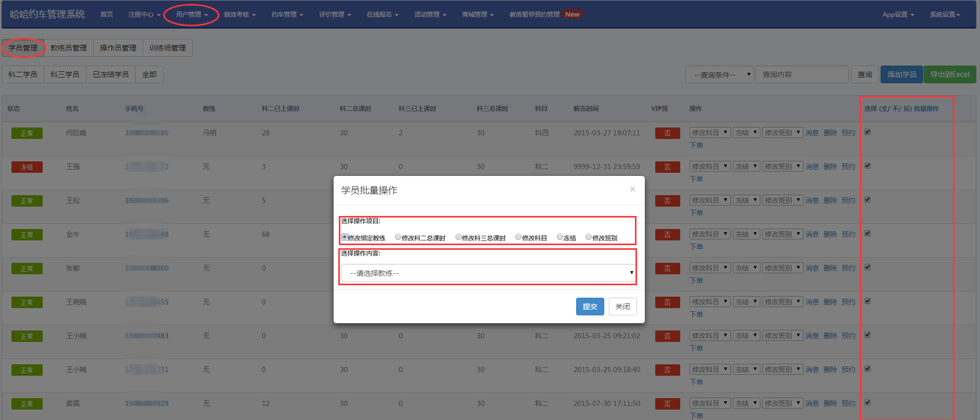The height and width of the screenshot is (420, 980).
Task: Select 修改科二总课时 radio option
Action: click(x=398, y=237)
